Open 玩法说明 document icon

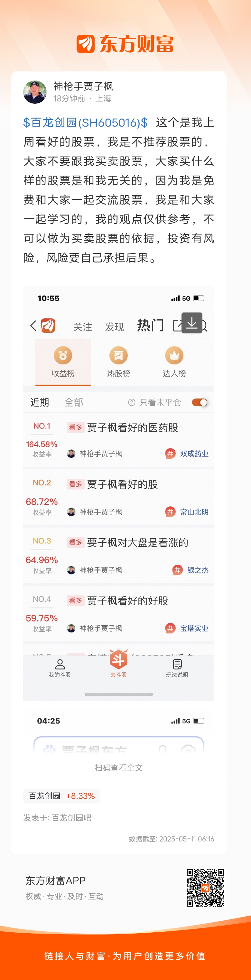coord(177,664)
